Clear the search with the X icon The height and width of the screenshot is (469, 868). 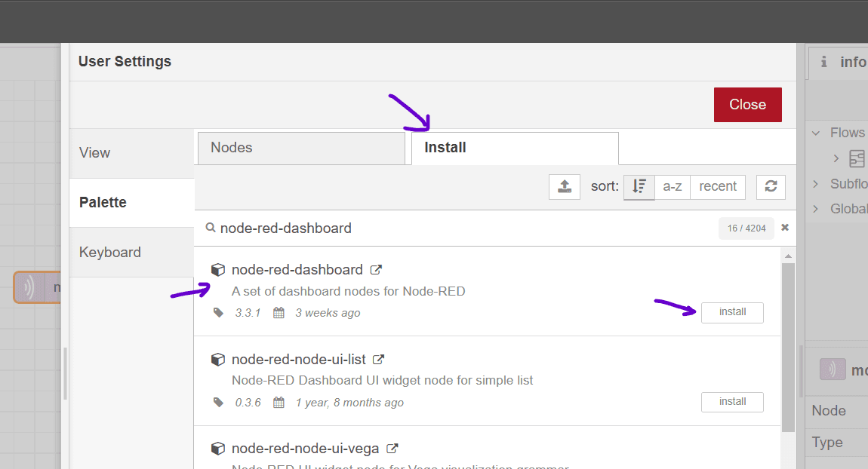pyautogui.click(x=784, y=227)
